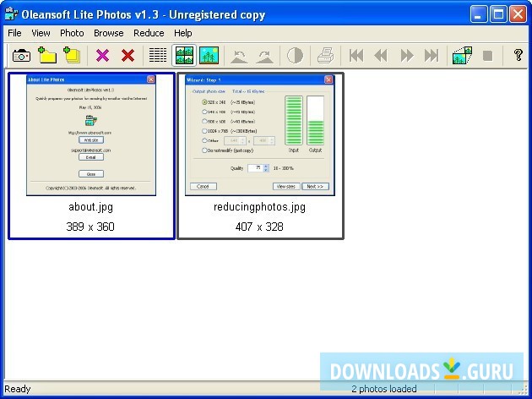Go to first photo icon
The image size is (532, 399).
[356, 55]
